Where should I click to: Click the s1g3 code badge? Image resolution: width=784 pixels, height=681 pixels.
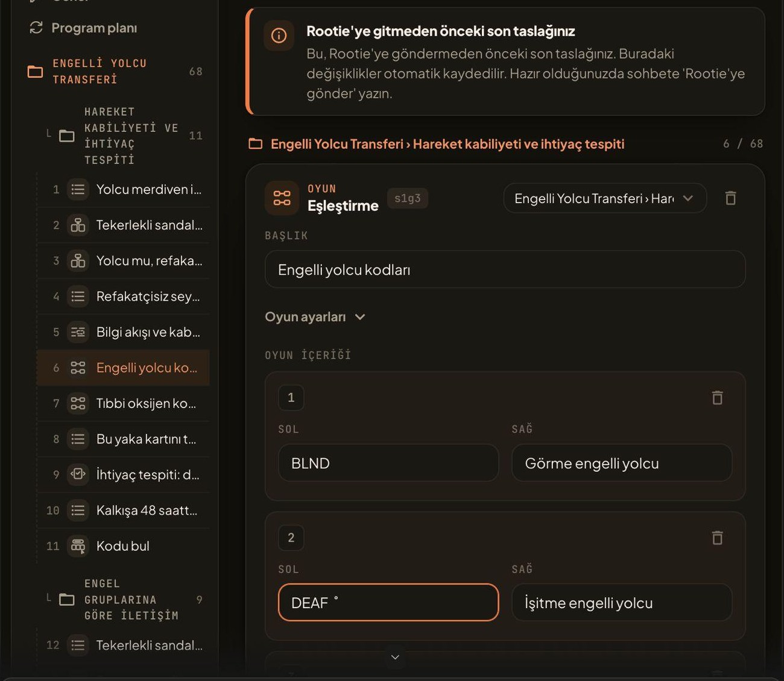[408, 198]
